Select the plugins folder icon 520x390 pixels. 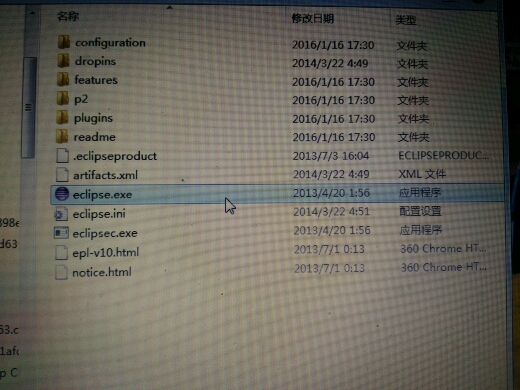tap(62, 117)
